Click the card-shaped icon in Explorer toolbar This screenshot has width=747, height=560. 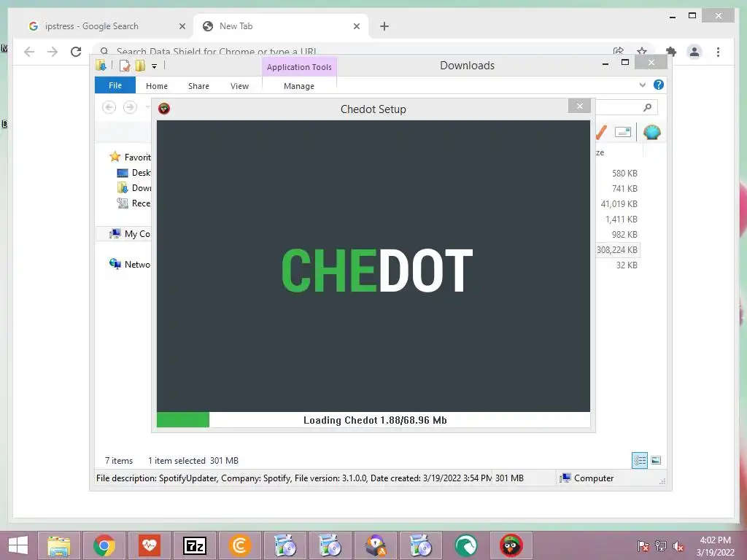pyautogui.click(x=623, y=132)
